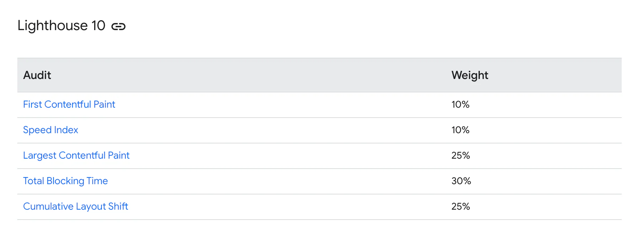This screenshot has width=644, height=238.
Task: Click the anchor link icon beside Lighthouse 10
Action: click(118, 27)
